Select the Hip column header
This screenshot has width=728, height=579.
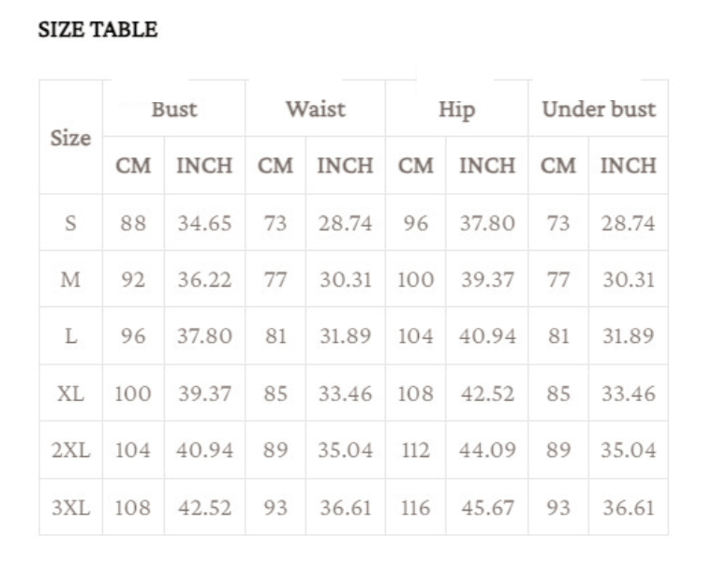tap(457, 110)
